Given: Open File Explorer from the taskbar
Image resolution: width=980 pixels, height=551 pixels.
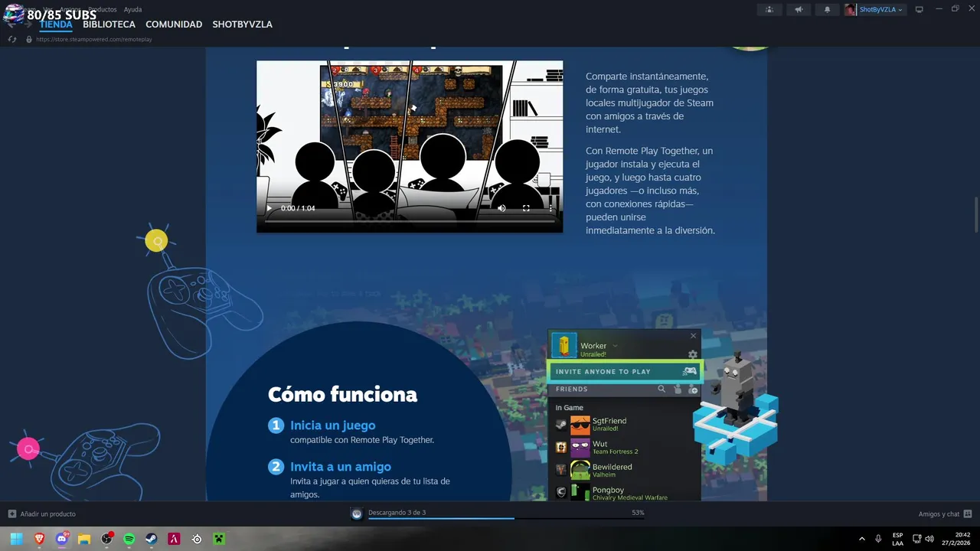Looking at the screenshot, I should pyautogui.click(x=84, y=539).
